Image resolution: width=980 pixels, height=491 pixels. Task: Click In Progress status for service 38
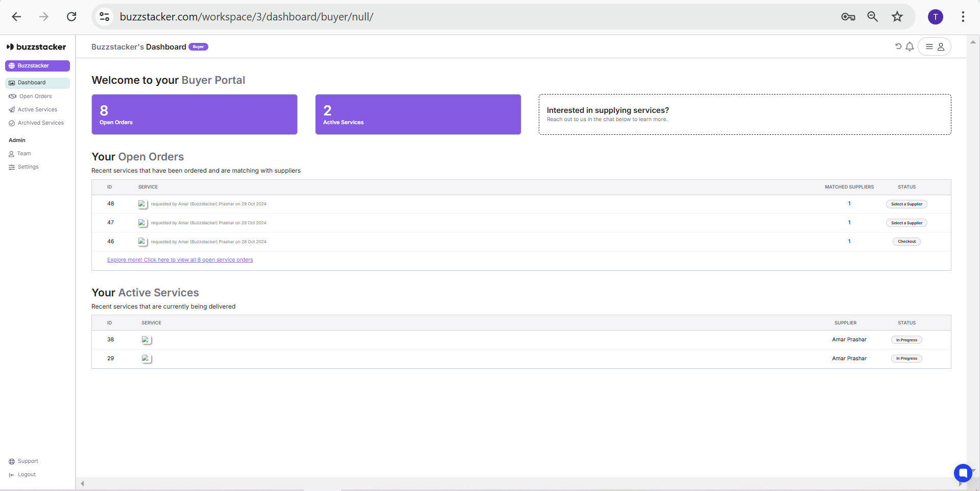pos(906,340)
